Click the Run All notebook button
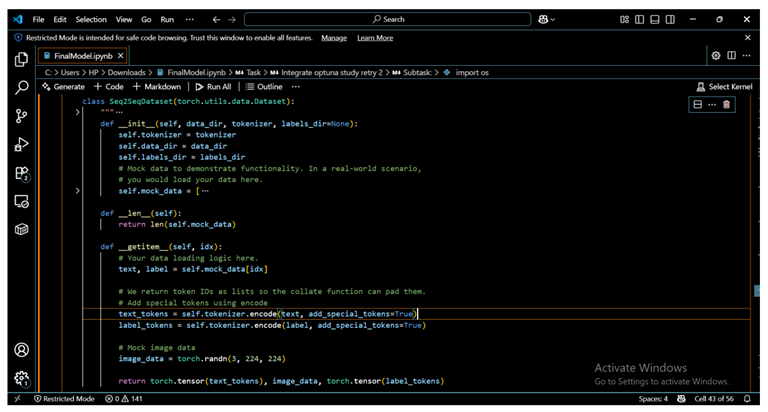Screen dimensions: 768x412 212,87
